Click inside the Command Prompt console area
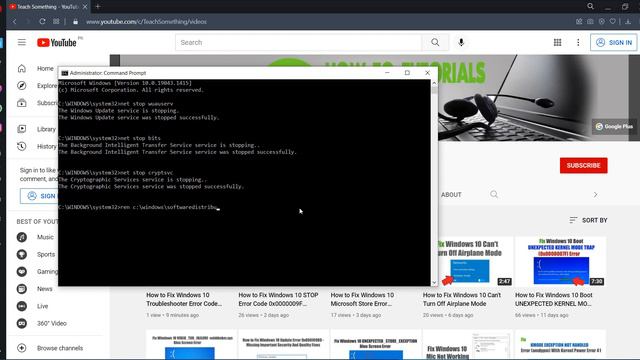Screen dimensions: 640x360 pos(244,182)
